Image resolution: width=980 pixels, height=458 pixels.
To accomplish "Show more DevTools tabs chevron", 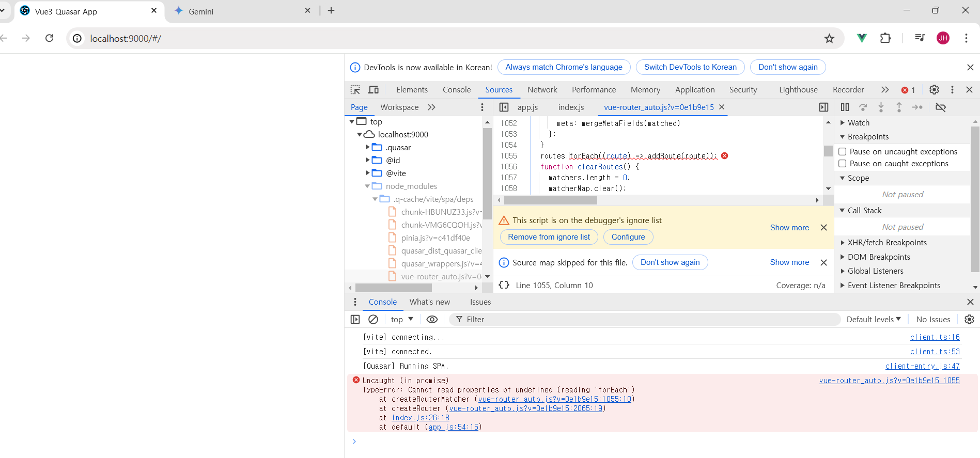I will (x=885, y=90).
